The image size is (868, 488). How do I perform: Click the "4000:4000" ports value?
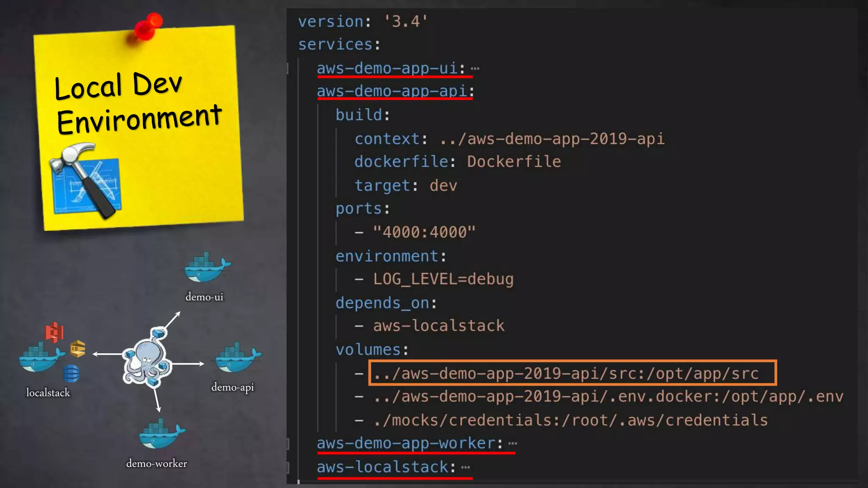point(424,232)
